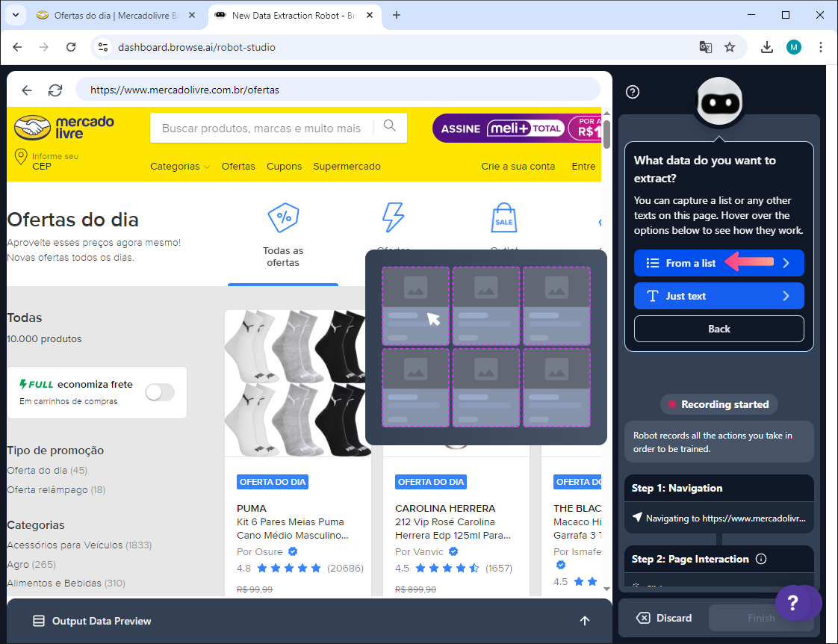Click the Por Vanvic seller text
838x644 pixels.
419,551
